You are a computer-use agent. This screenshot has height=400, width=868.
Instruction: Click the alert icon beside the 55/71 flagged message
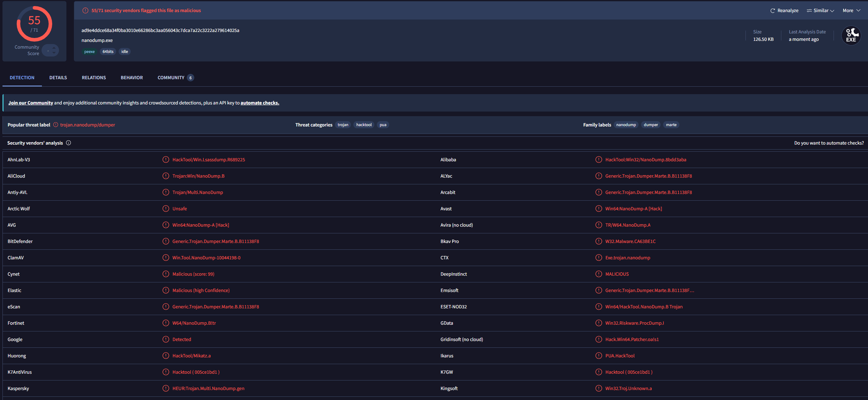pyautogui.click(x=85, y=11)
